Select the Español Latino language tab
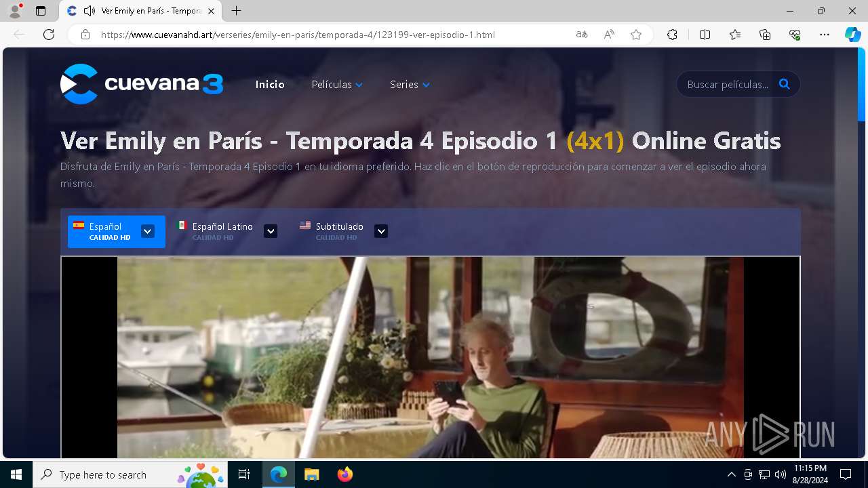This screenshot has width=868, height=488. [227, 232]
